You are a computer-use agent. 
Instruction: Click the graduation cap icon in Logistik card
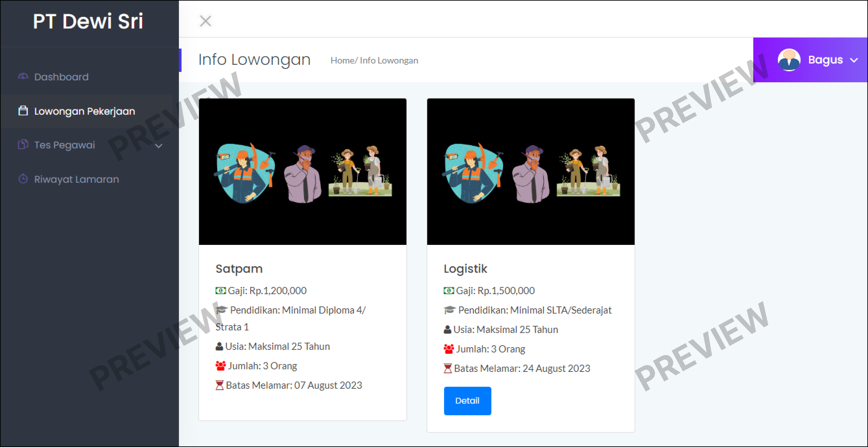pyautogui.click(x=450, y=309)
